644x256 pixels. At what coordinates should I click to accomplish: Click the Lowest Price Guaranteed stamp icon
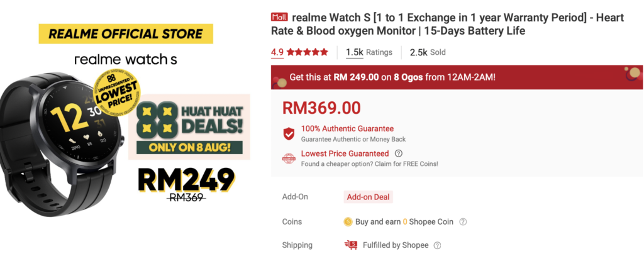[289, 159]
